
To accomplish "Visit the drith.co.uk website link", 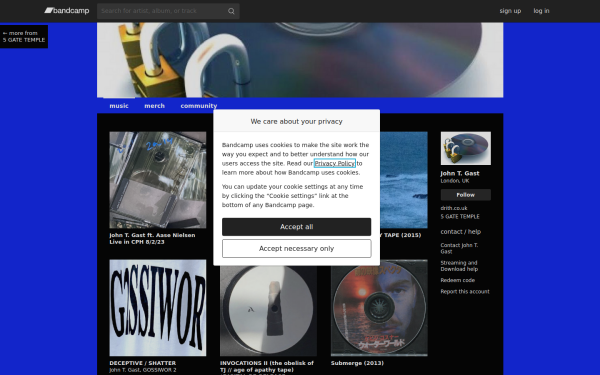I will pos(454,208).
